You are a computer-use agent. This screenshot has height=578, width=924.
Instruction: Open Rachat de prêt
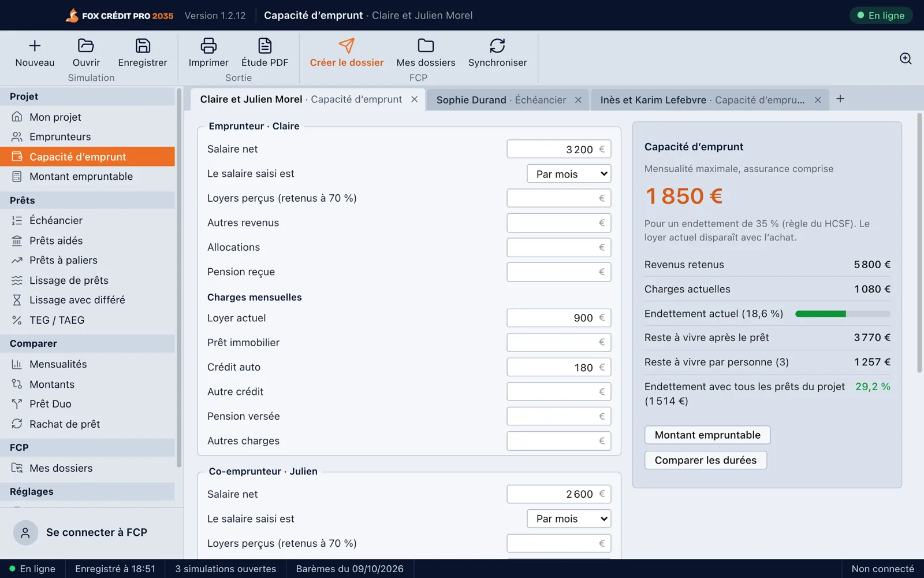[x=88, y=424]
